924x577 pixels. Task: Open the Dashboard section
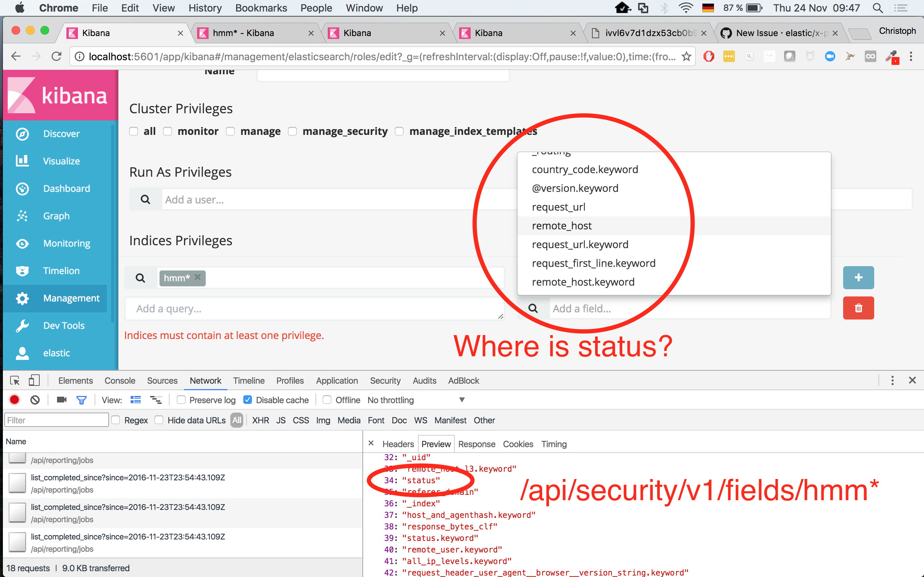point(66,188)
